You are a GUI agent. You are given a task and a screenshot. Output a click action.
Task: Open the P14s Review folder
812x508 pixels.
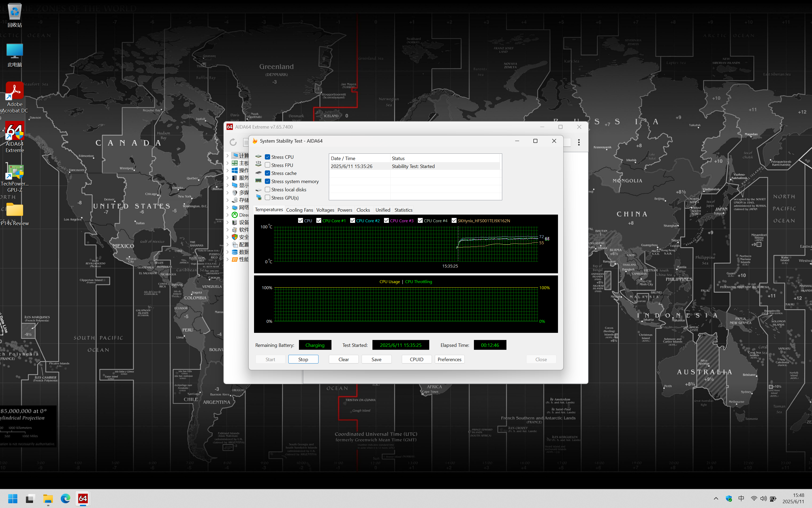click(15, 214)
